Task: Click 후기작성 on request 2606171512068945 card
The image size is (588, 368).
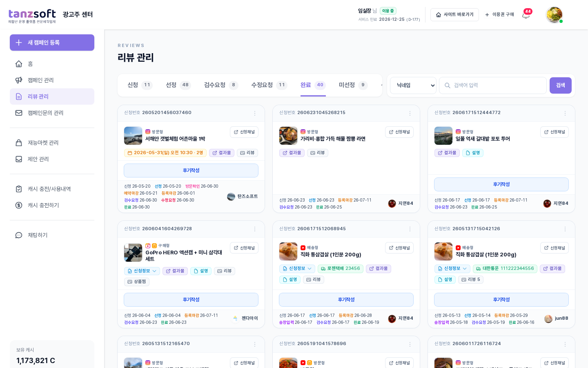Action: pos(346,300)
